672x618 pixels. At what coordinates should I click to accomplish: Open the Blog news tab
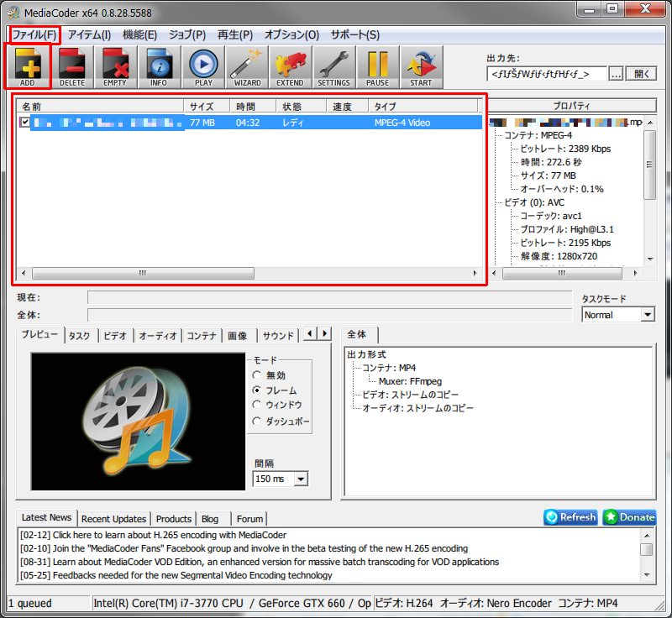tap(210, 519)
